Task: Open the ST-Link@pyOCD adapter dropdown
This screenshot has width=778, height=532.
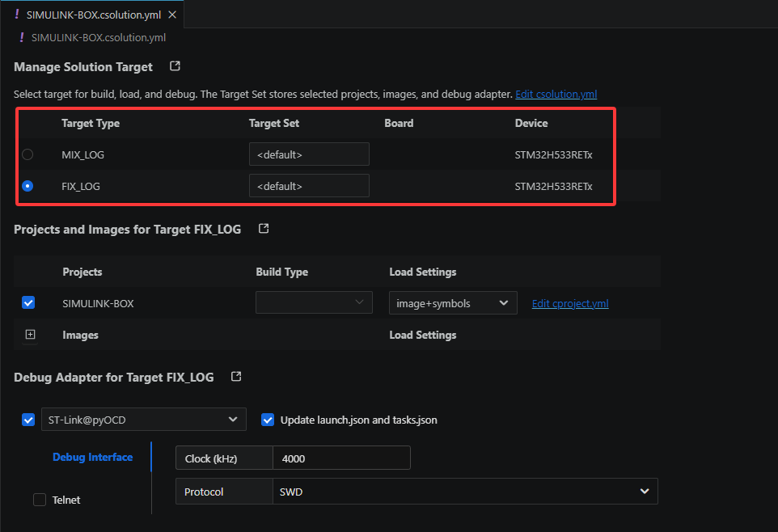Action: click(144, 420)
